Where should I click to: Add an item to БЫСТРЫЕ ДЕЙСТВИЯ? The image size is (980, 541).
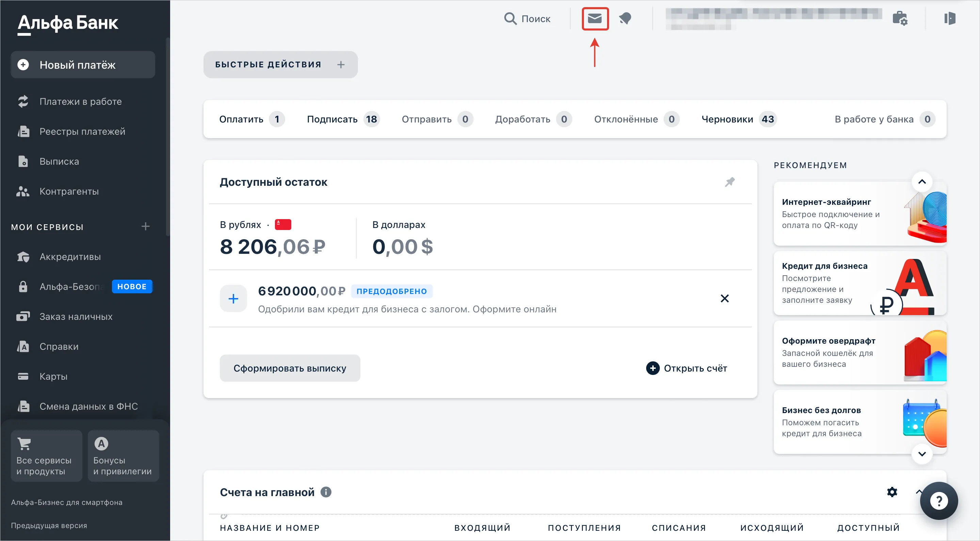(x=341, y=65)
